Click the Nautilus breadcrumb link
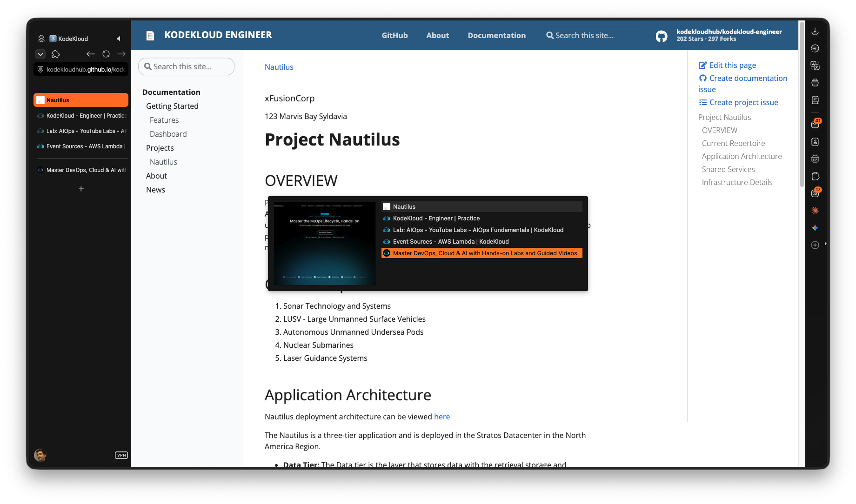Viewport: 856px width, 504px height. point(279,67)
